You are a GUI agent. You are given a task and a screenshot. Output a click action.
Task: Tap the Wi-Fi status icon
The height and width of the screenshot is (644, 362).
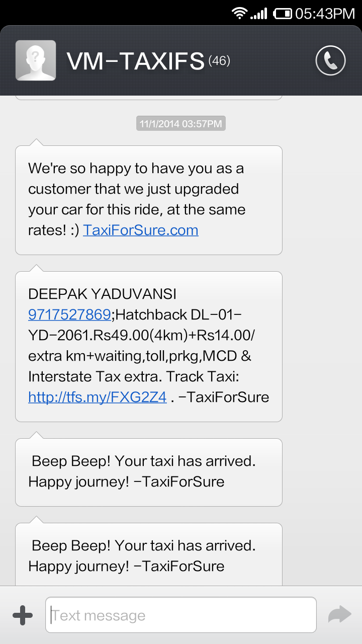click(x=240, y=13)
